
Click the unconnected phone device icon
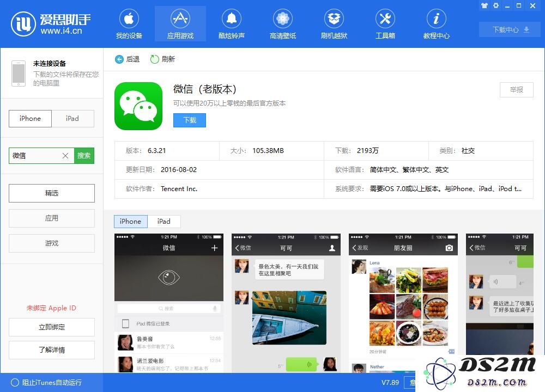[x=19, y=73]
